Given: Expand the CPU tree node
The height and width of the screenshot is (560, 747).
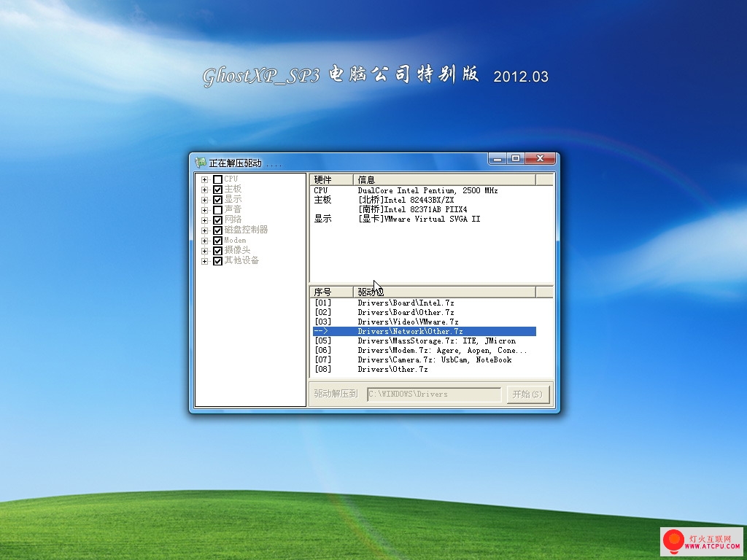Looking at the screenshot, I should (x=204, y=179).
